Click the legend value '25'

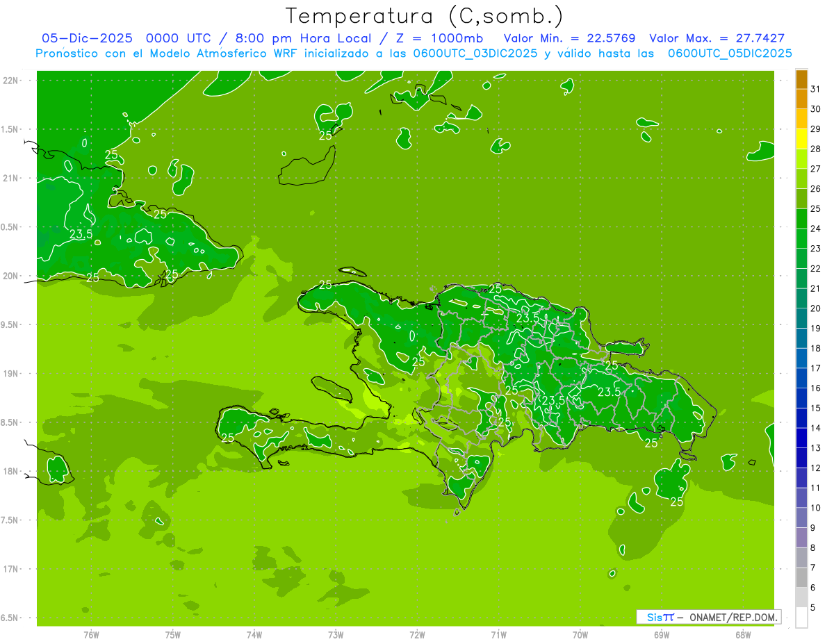point(815,208)
